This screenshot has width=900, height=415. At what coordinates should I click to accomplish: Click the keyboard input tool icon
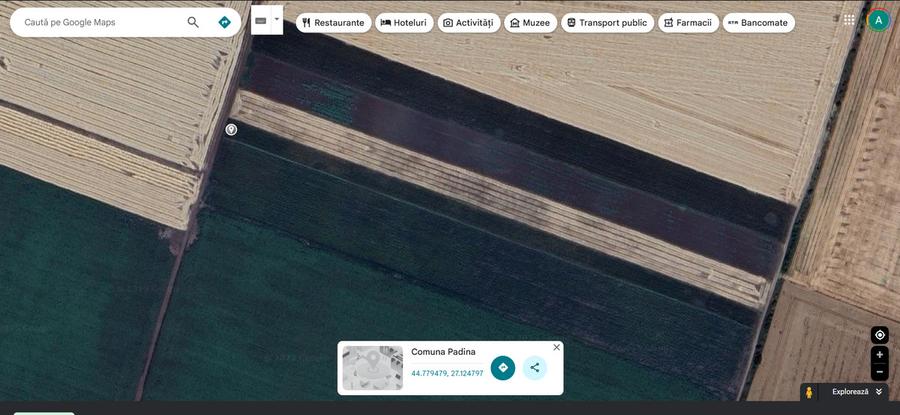coord(261,20)
